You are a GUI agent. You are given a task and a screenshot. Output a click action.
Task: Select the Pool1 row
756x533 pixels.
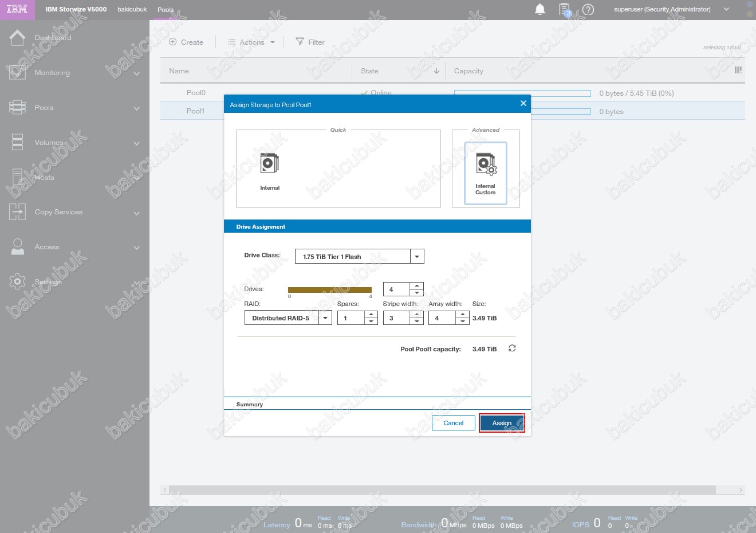coord(452,111)
